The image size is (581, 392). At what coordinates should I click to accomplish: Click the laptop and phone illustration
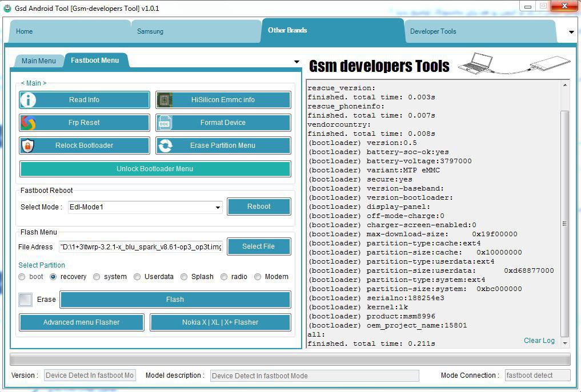(514, 64)
